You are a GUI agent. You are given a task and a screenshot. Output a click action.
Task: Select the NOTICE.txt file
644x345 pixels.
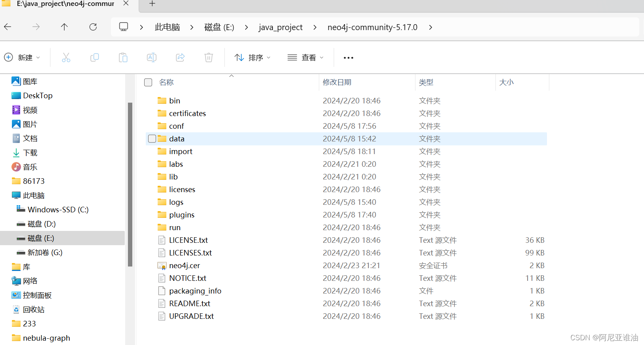tap(187, 278)
